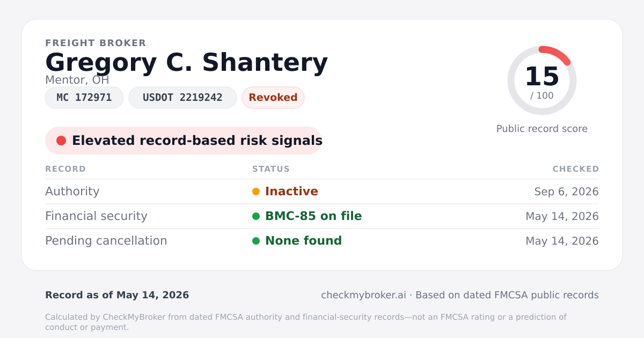Select the MC 172971 badge
The width and height of the screenshot is (644, 338).
[84, 98]
